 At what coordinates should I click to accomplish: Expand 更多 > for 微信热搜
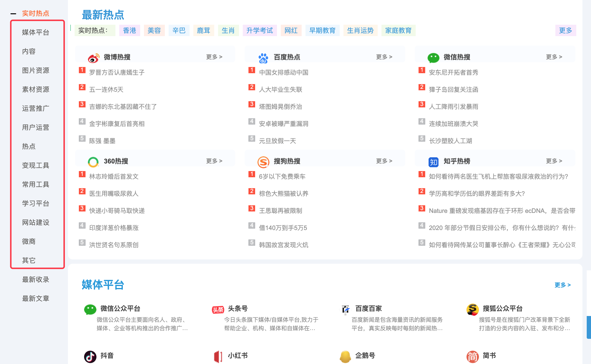(x=554, y=57)
